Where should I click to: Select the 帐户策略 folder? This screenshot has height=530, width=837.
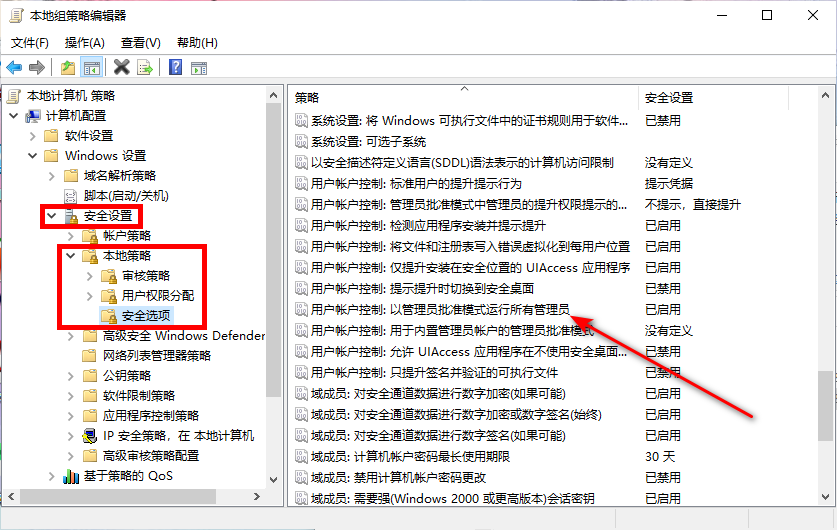127,235
